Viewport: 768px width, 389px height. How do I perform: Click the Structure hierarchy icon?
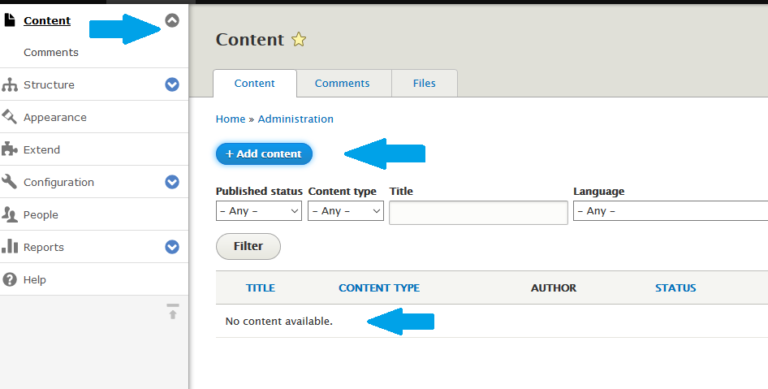click(x=9, y=85)
